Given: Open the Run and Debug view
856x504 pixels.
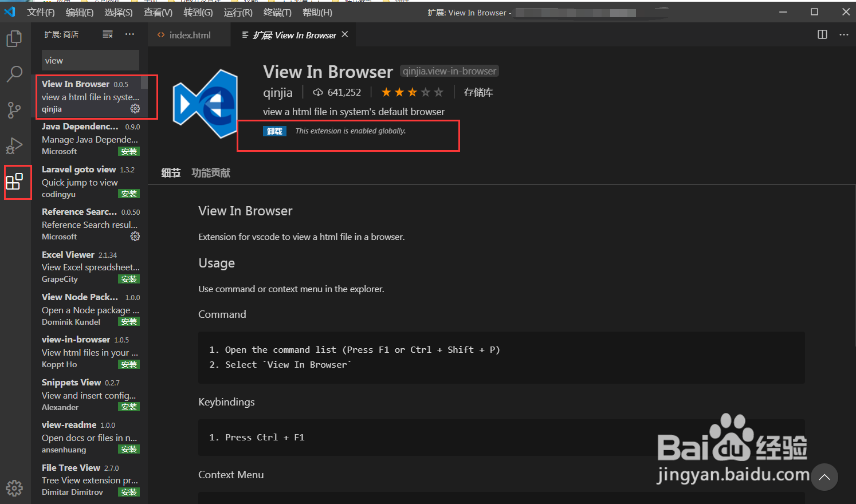Looking at the screenshot, I should point(14,146).
